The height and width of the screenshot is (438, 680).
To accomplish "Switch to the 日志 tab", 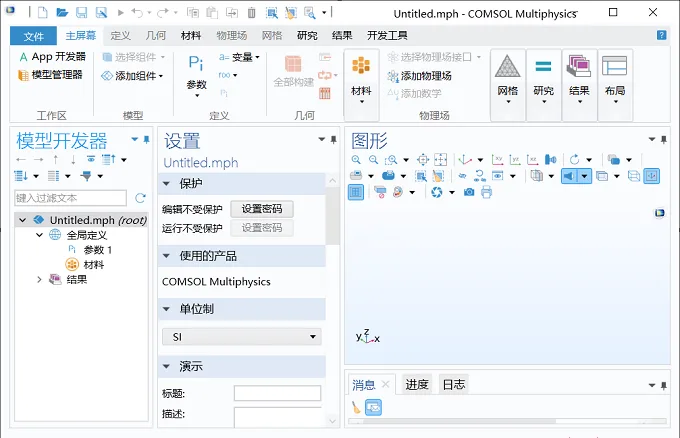I will tap(454, 385).
